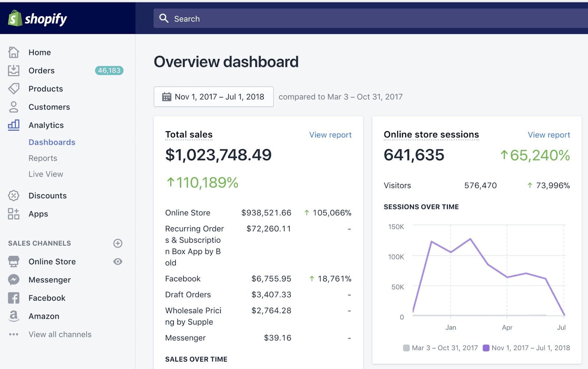Click the Wholesale Pricing $2,764.28 amount

coord(271,311)
